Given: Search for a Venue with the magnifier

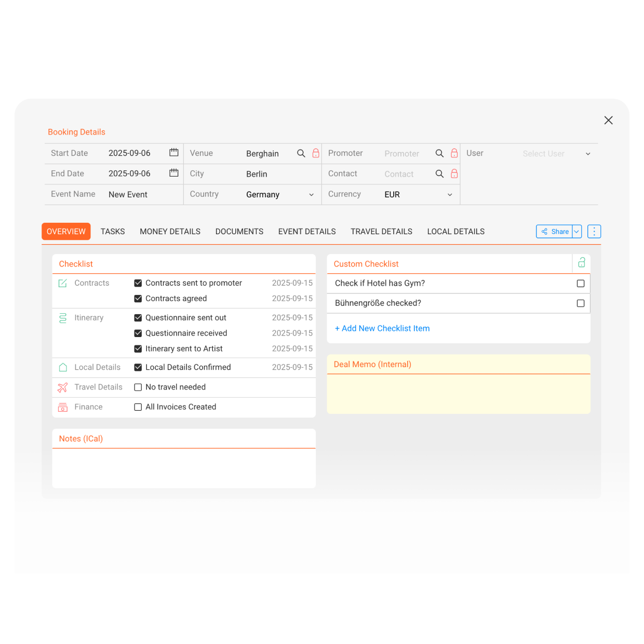Looking at the screenshot, I should click(301, 153).
